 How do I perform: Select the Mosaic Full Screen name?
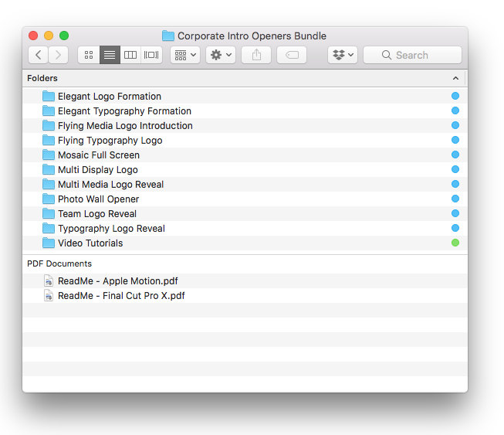(99, 155)
